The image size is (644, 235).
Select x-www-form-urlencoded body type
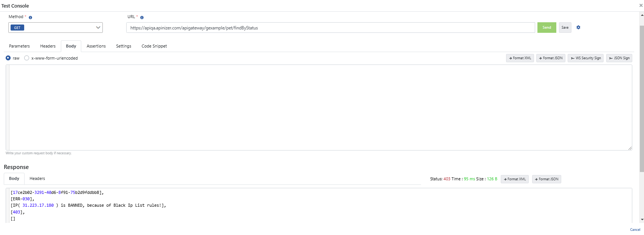coord(26,58)
